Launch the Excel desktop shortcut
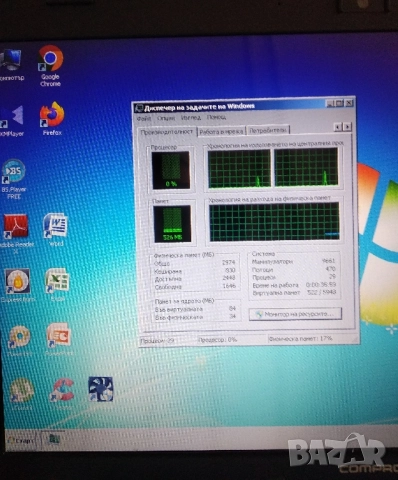 [x=57, y=285]
